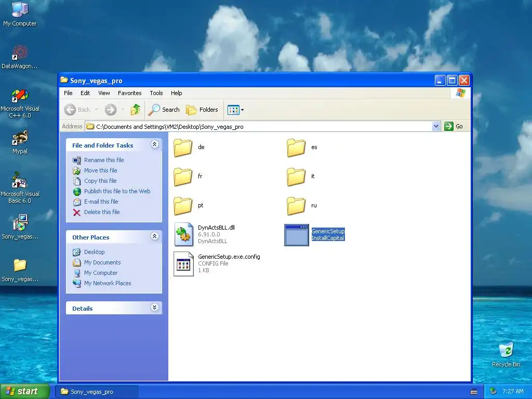532x399 pixels.
Task: Click the Back navigation button
Action: pos(77,110)
